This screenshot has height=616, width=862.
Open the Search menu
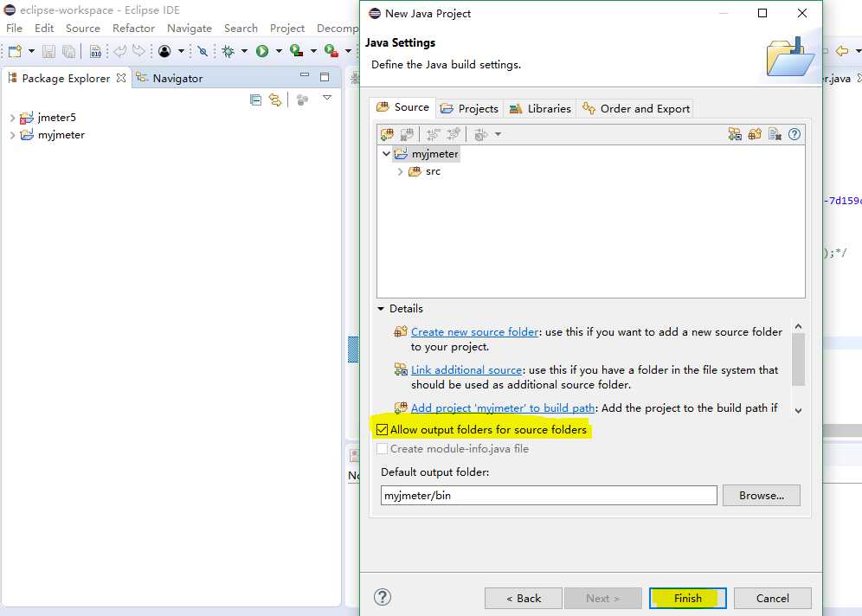pyautogui.click(x=241, y=28)
